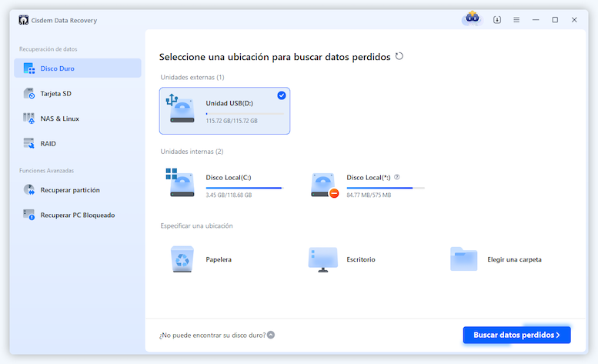Open the RAID recovery section
Image resolution: width=598 pixels, height=364 pixels.
pyautogui.click(x=78, y=144)
